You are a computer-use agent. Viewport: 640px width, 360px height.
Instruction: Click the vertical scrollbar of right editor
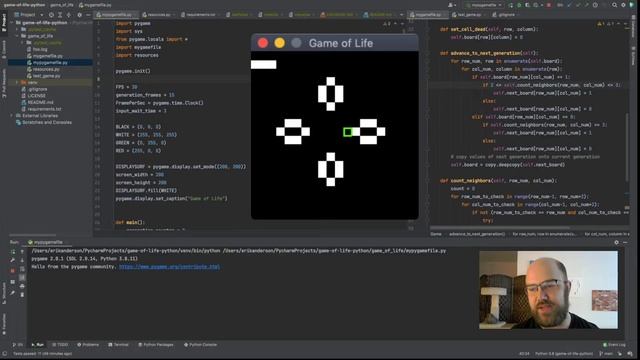tap(628, 147)
